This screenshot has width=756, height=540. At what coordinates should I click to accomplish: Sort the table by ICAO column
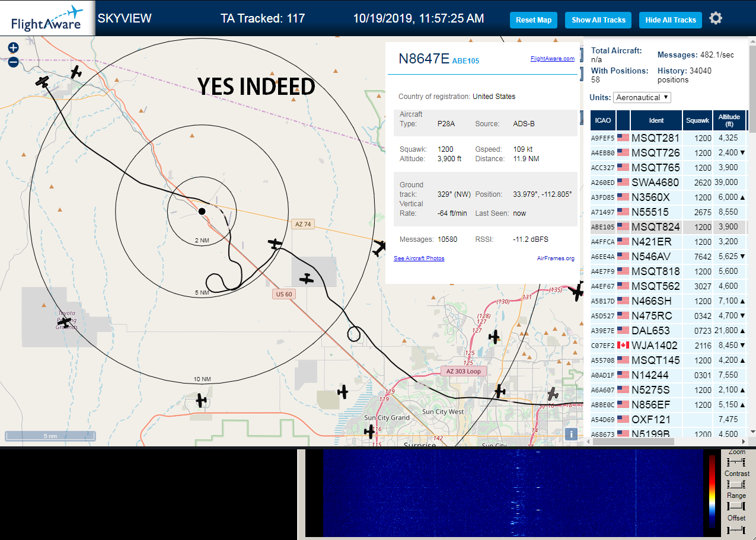point(602,120)
